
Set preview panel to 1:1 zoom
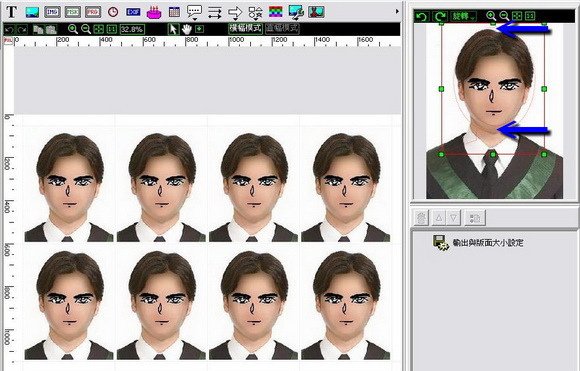tap(530, 16)
